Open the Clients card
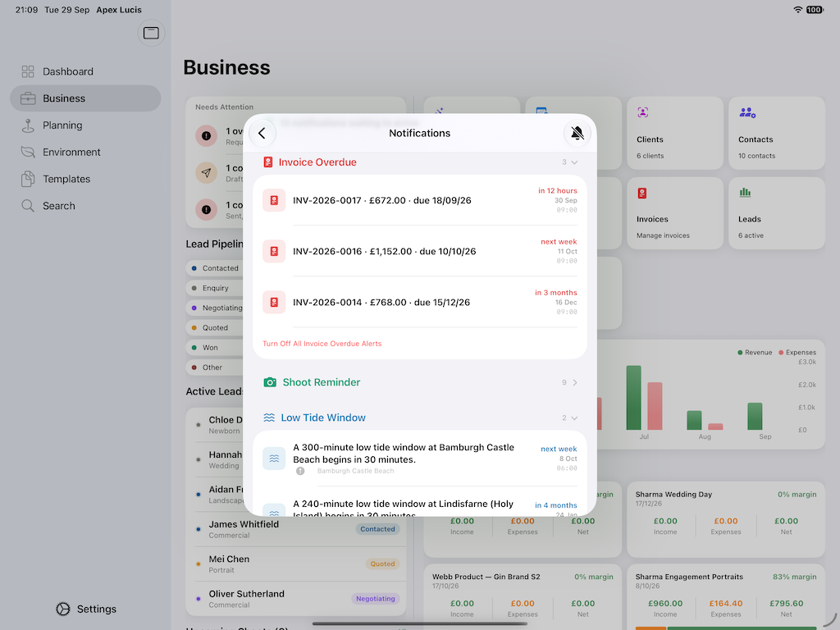Viewport: 840px width, 630px height. [x=675, y=134]
